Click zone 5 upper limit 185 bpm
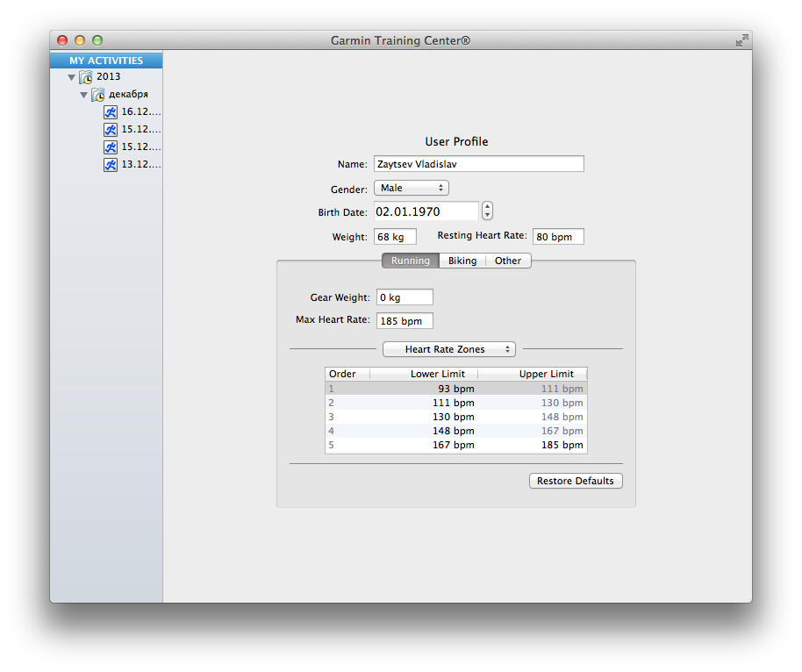Viewport: 802px width, 672px height. (x=562, y=445)
